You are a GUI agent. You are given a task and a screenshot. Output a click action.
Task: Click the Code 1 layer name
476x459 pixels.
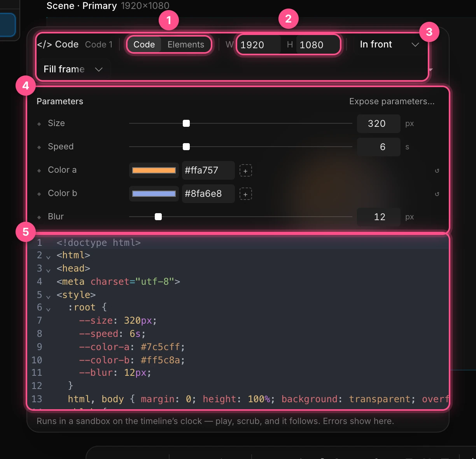[x=99, y=45]
